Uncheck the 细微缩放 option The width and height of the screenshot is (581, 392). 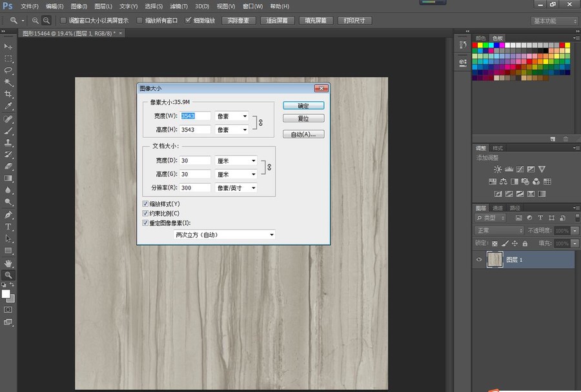[x=189, y=21]
